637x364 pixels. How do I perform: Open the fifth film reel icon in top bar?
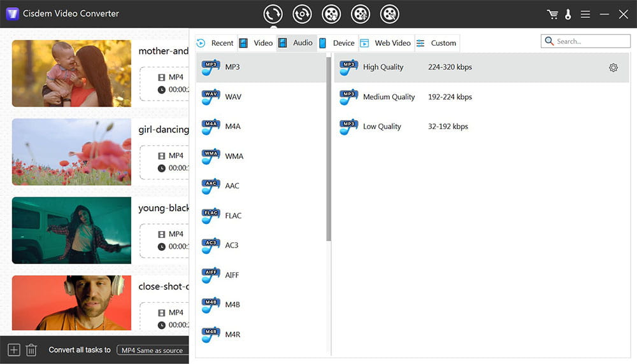pyautogui.click(x=389, y=13)
